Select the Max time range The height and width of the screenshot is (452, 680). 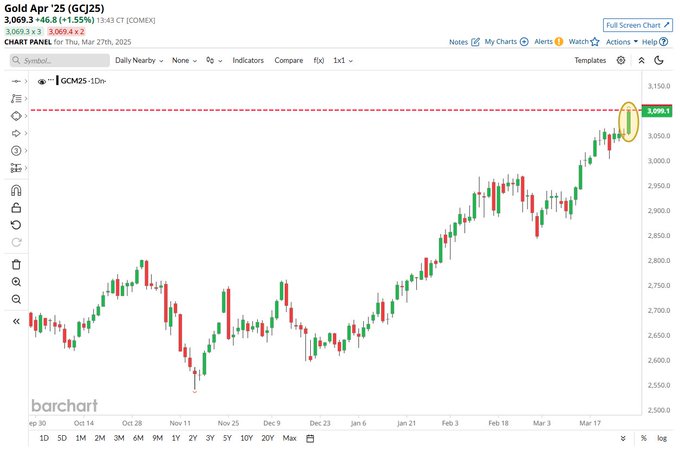click(289, 438)
